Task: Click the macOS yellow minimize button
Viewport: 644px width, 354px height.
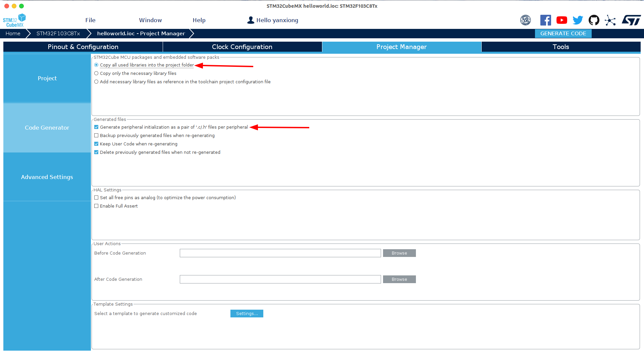Action: pos(14,6)
